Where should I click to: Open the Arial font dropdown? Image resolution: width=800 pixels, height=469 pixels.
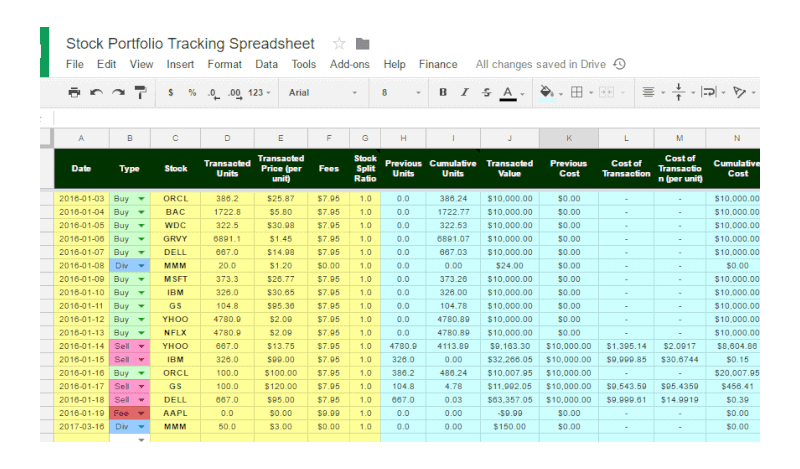click(322, 92)
